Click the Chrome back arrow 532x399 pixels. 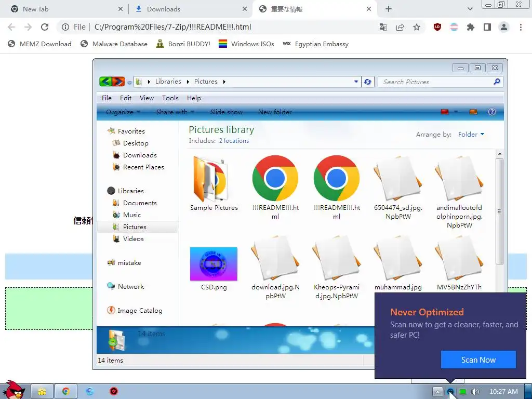pyautogui.click(x=11, y=27)
